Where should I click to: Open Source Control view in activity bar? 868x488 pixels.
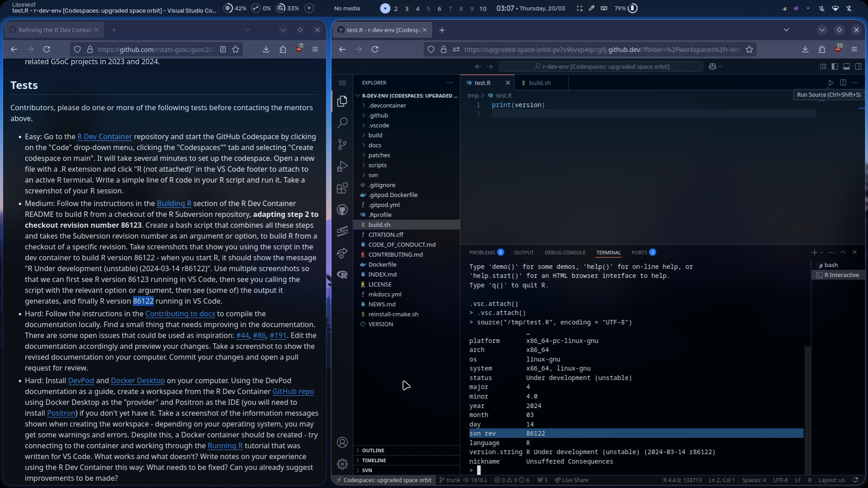342,144
